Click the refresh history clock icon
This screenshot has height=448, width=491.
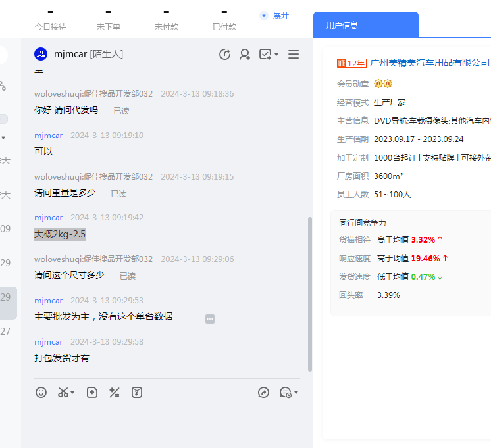click(224, 55)
